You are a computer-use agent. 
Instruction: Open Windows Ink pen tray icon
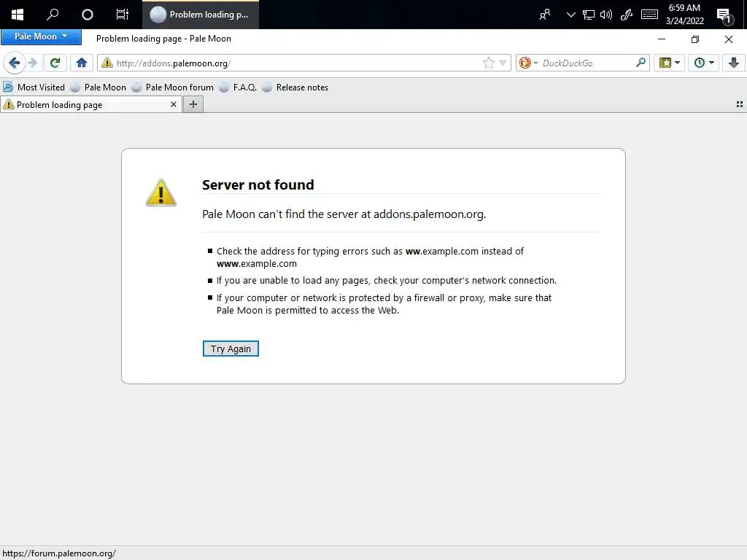(x=627, y=15)
